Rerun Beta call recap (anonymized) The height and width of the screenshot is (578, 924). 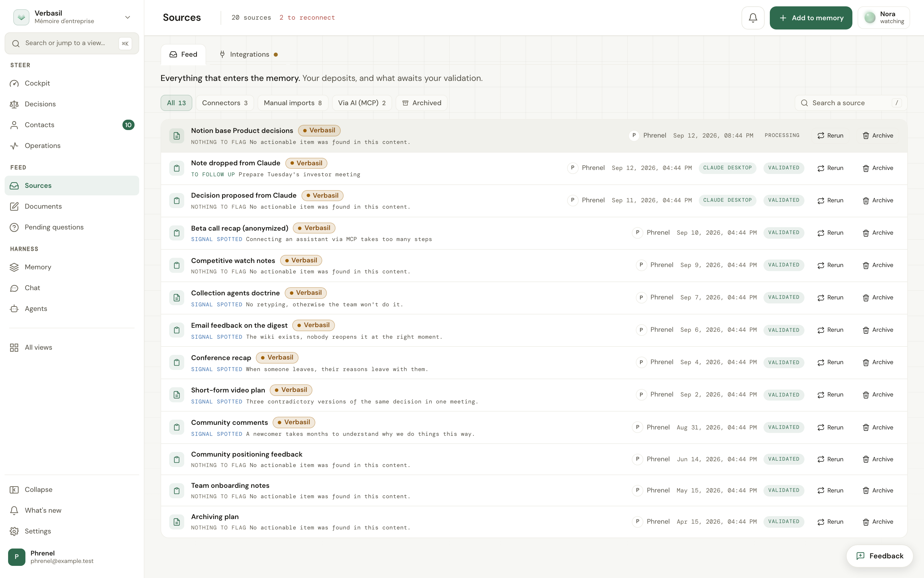coord(830,233)
